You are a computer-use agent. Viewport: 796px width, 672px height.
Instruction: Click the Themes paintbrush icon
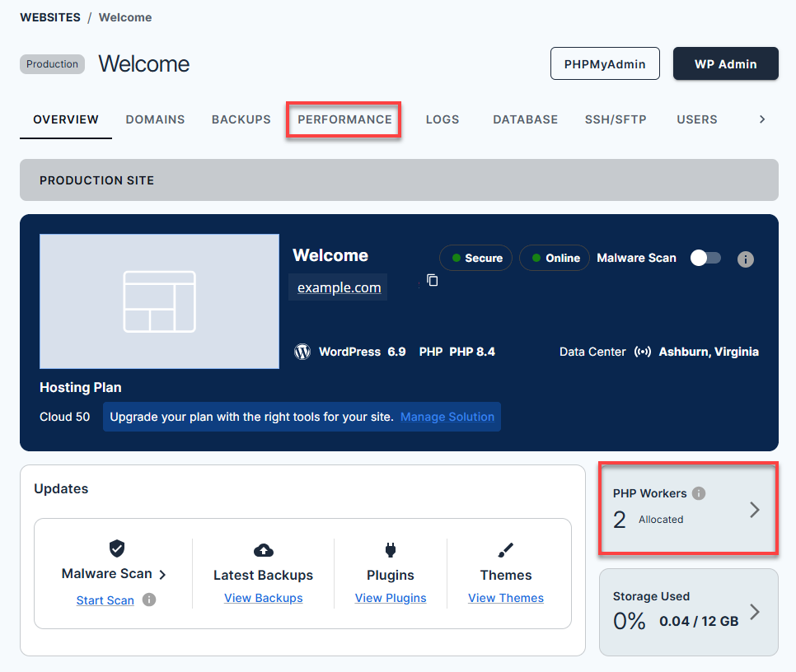pos(506,550)
